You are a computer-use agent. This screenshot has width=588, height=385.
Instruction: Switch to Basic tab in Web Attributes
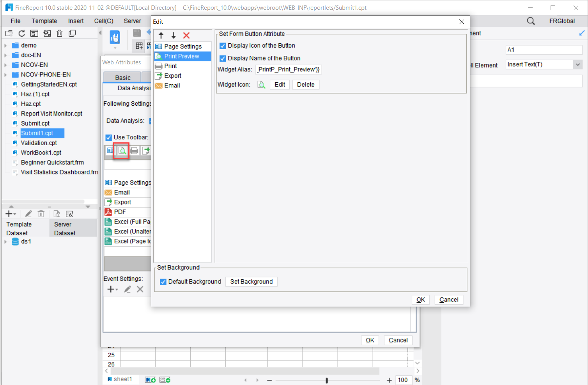point(123,78)
